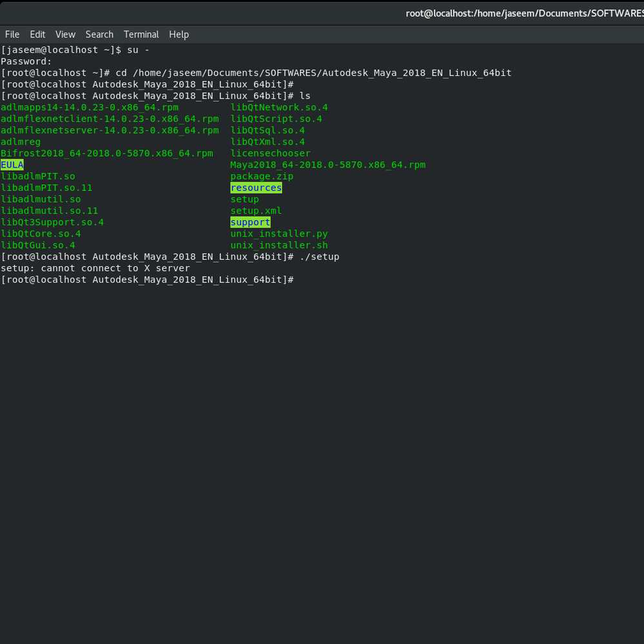Screen dimensions: 644x644
Task: Click the Maya2018_64-2018.0-5870.x86_64.rpm filename
Action: point(327,164)
